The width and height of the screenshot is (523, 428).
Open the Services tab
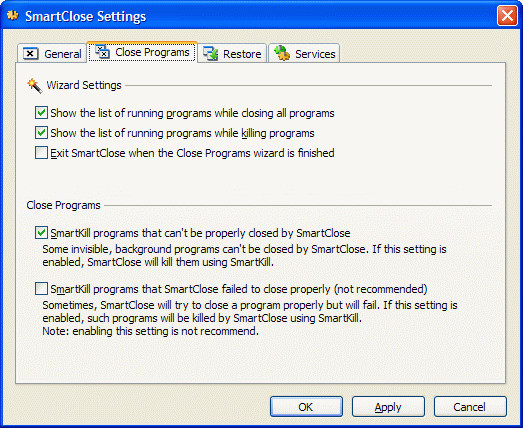click(x=304, y=53)
